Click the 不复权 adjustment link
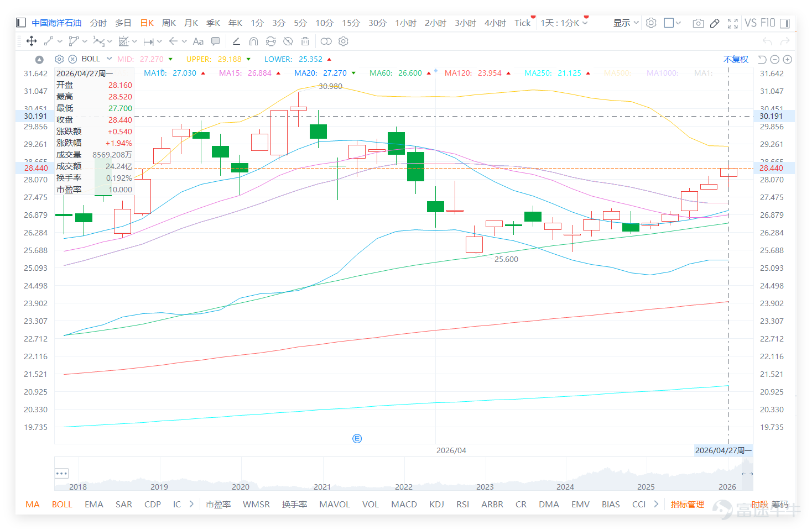812x530 pixels. pos(736,59)
